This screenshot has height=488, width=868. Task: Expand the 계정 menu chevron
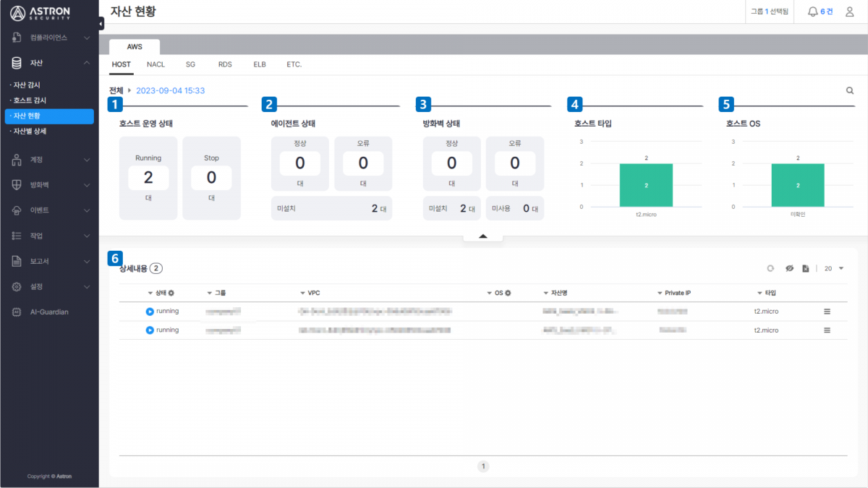coord(86,159)
